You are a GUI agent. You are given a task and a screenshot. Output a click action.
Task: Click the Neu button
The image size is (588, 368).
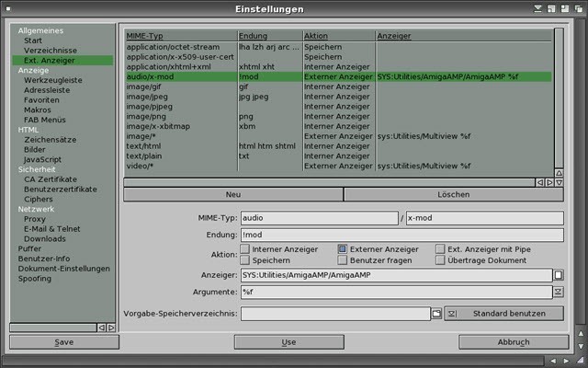click(x=233, y=194)
